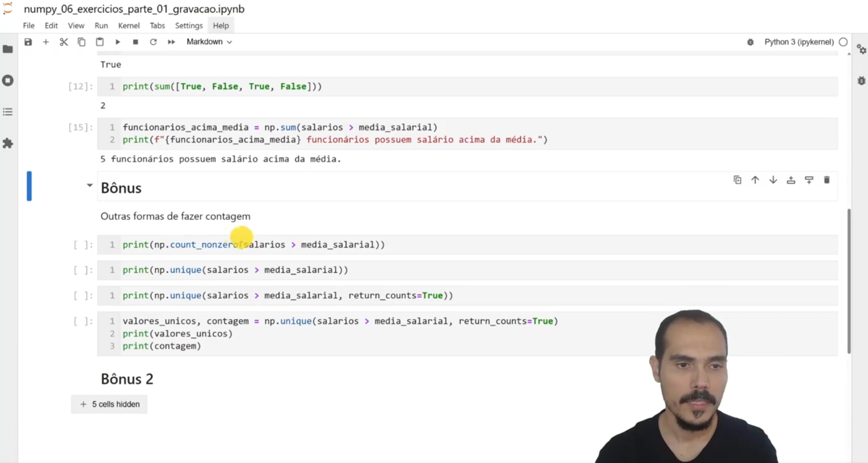Open the View menu
Screen dimensions: 868x463
click(x=76, y=25)
